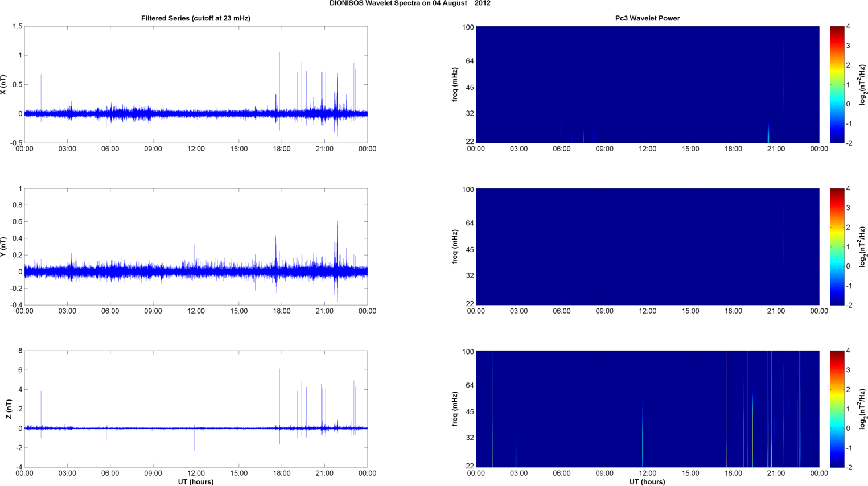868x486 pixels.
Task: Click the top spectrogram's colorbar
Action: (x=837, y=84)
